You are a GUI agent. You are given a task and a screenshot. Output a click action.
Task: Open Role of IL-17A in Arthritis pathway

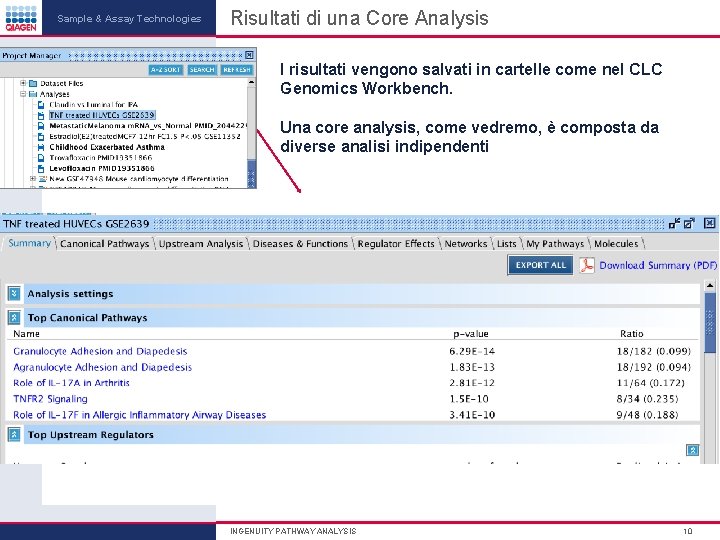[x=71, y=383]
